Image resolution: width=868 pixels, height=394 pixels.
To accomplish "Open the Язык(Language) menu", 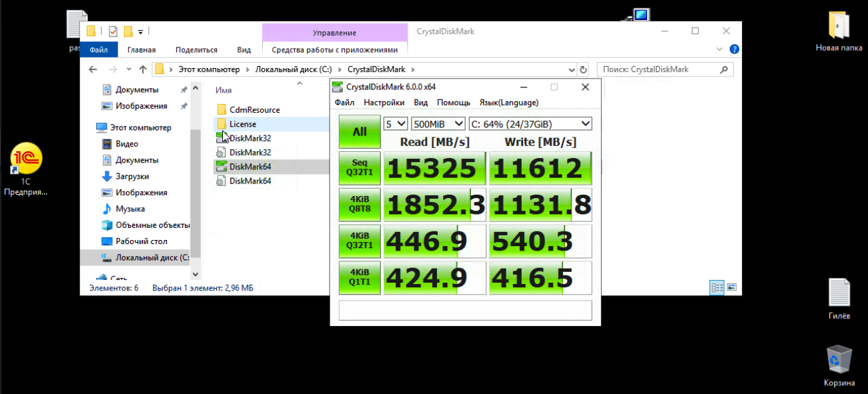I will pyautogui.click(x=508, y=103).
